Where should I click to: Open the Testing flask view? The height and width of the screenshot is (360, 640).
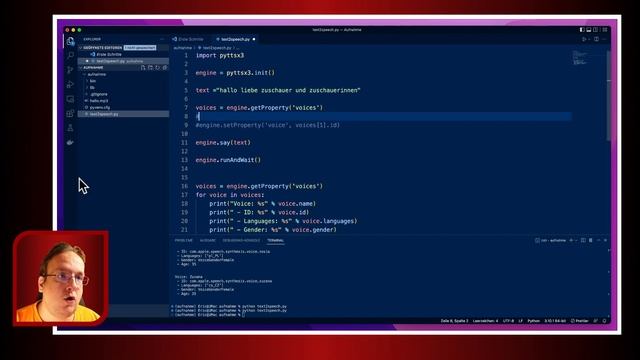point(70,128)
